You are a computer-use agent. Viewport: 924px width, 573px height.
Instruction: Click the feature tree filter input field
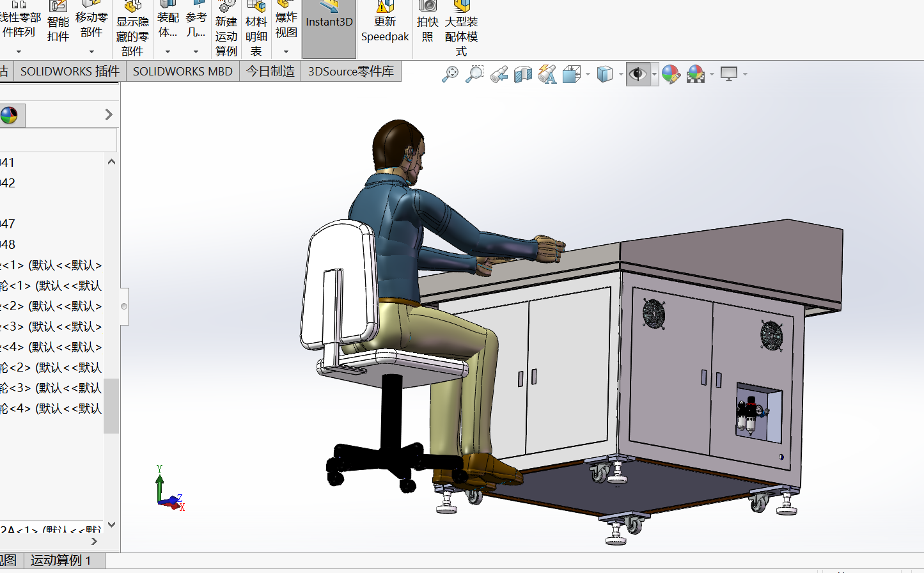58,140
